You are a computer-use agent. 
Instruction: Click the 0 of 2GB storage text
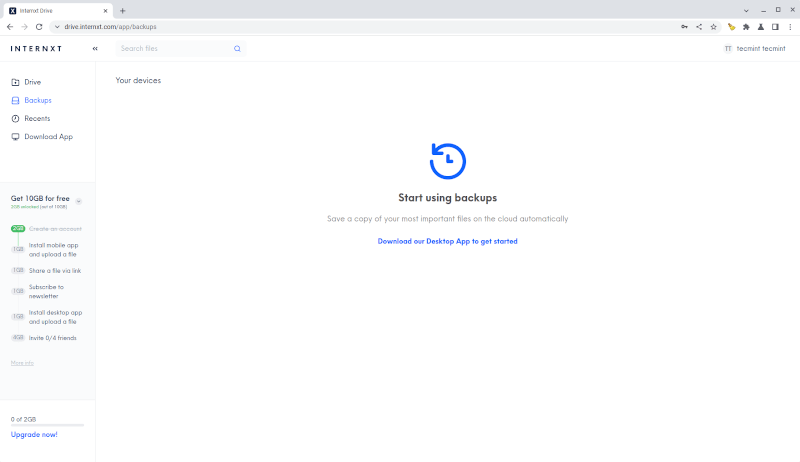(x=23, y=419)
